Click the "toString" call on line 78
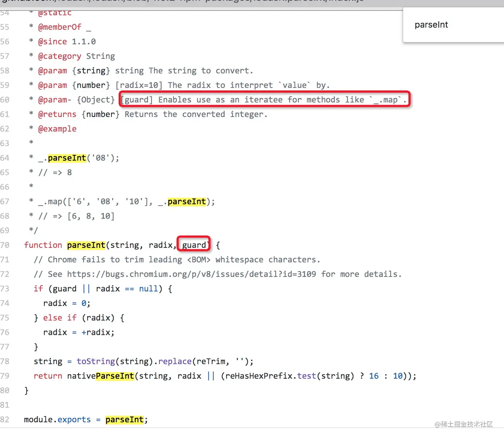The image size is (504, 439). point(96,361)
